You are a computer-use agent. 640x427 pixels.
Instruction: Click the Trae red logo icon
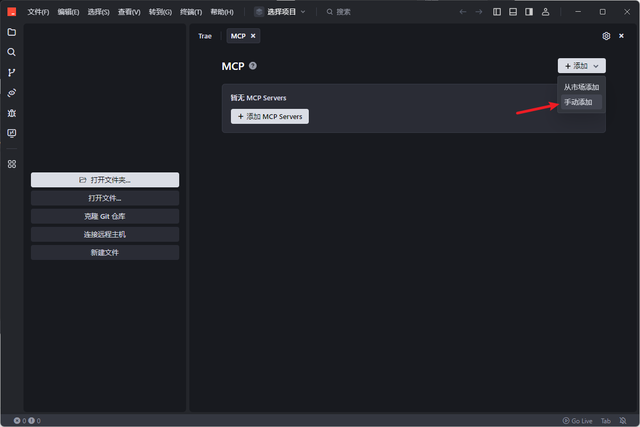click(12, 12)
